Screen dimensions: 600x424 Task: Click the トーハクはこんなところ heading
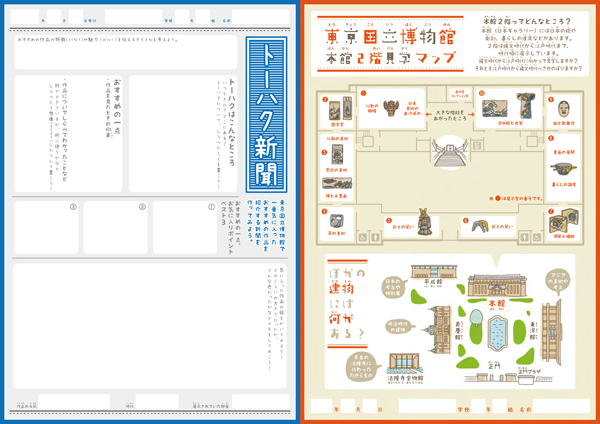[x=232, y=122]
